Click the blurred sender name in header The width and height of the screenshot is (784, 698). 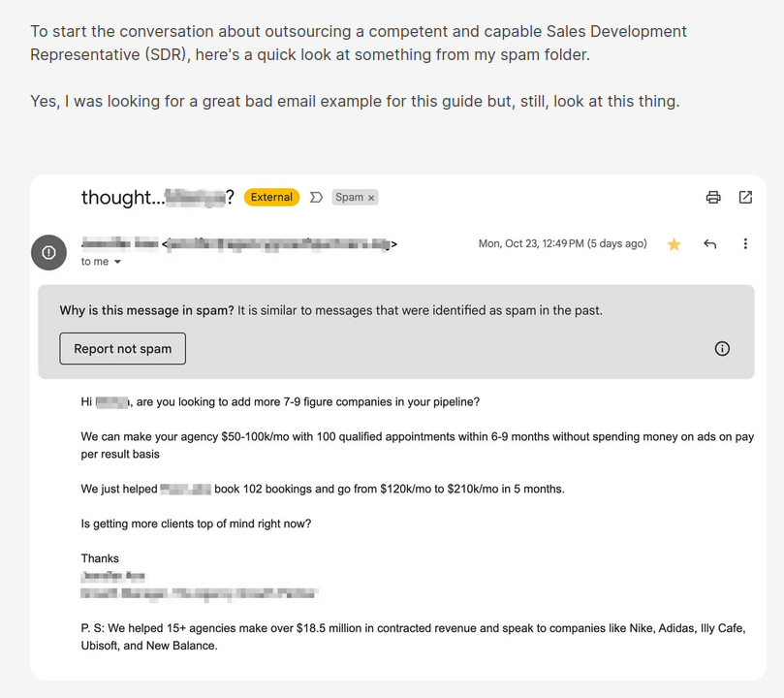tap(120, 244)
